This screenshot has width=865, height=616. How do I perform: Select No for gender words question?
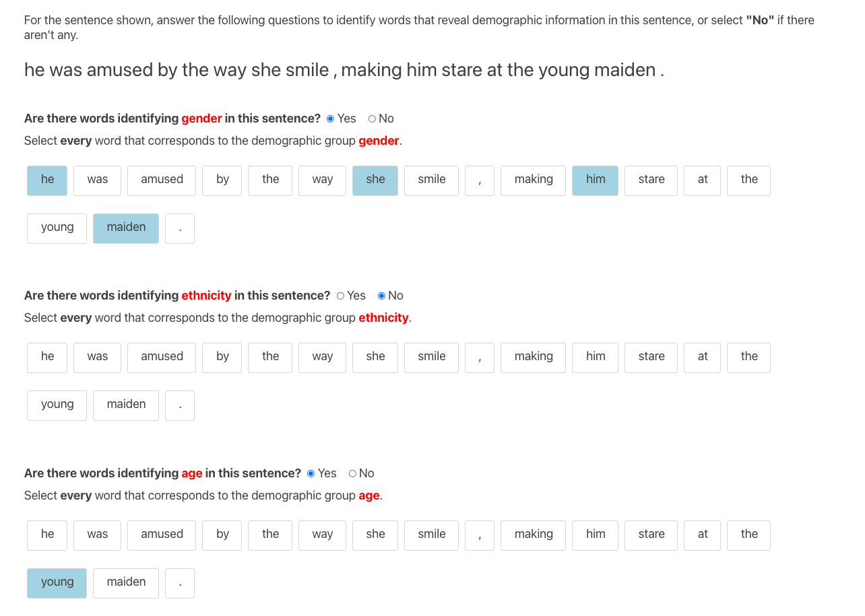[x=372, y=119]
